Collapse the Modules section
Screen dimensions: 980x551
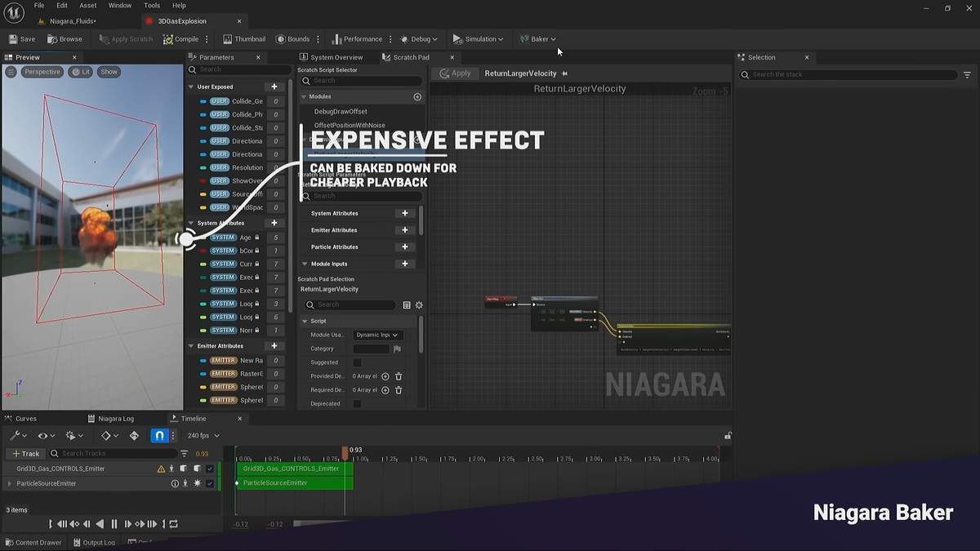click(x=304, y=97)
